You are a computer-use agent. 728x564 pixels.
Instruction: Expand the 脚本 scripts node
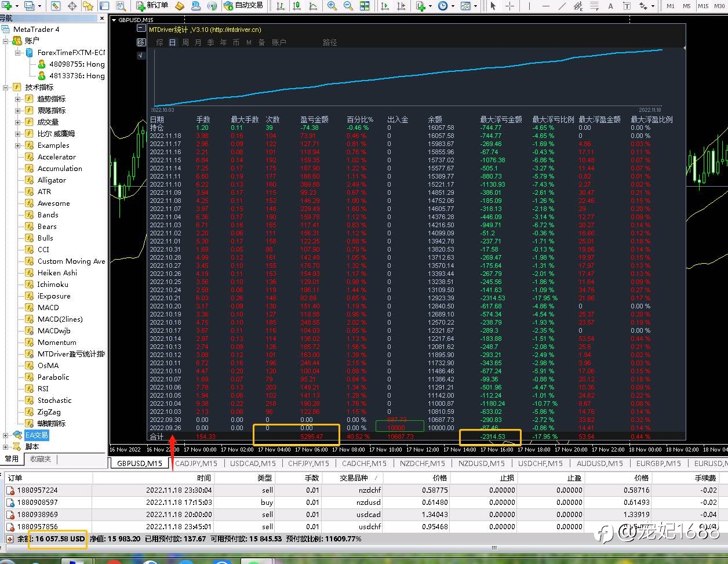coord(6,446)
